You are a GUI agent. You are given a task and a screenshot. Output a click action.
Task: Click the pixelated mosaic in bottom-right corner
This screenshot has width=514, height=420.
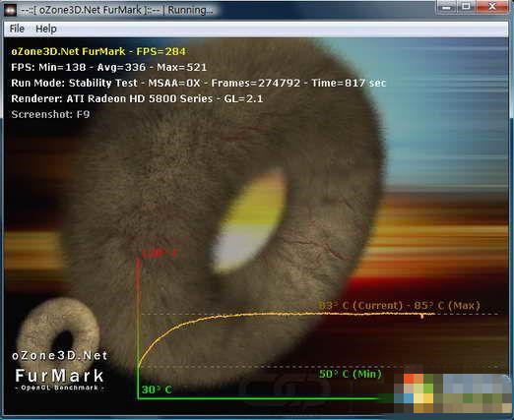click(x=452, y=392)
